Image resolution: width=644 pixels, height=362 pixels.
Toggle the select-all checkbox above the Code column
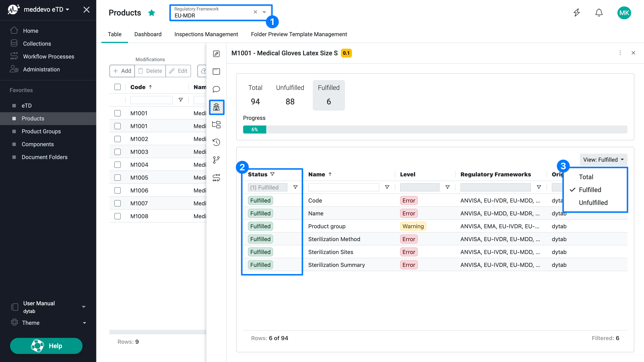pos(117,87)
